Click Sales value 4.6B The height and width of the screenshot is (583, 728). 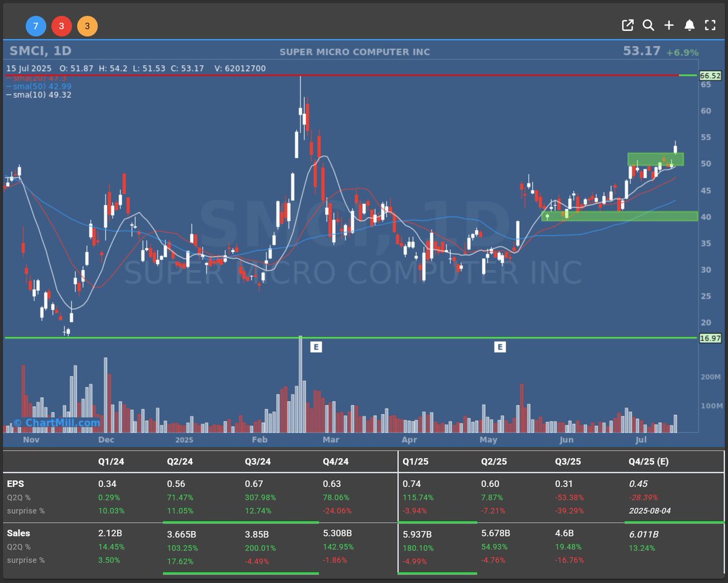click(564, 533)
